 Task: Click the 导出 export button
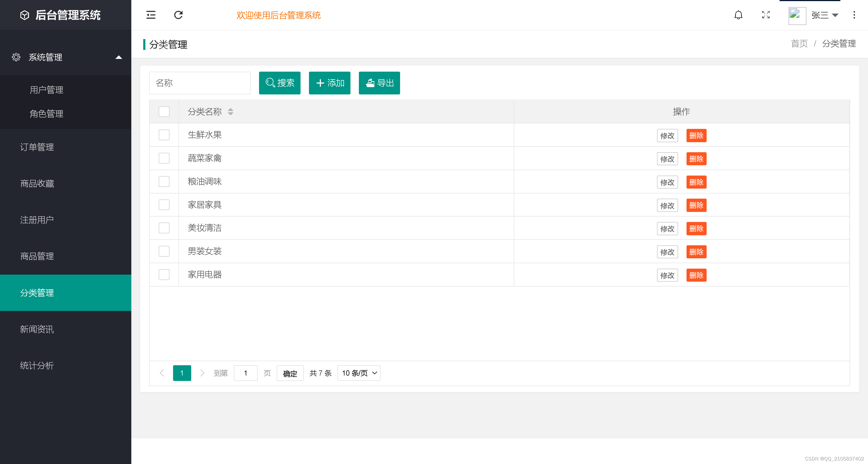379,83
